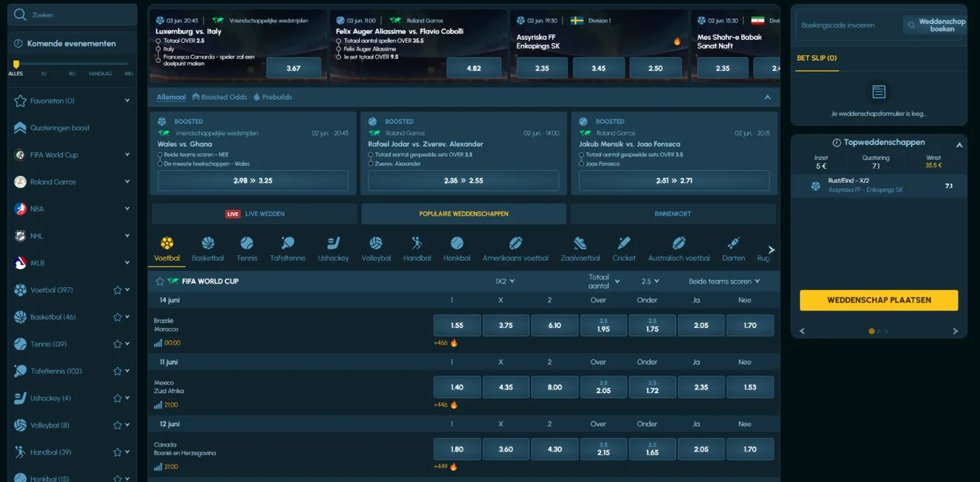Switch to the Allemaal tab
Image resolution: width=980 pixels, height=482 pixels.
point(171,97)
